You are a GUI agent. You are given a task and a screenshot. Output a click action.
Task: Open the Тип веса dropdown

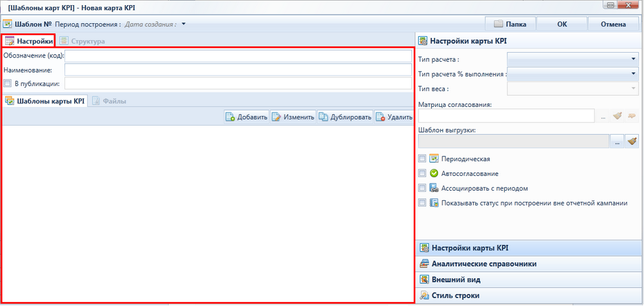pos(572,88)
